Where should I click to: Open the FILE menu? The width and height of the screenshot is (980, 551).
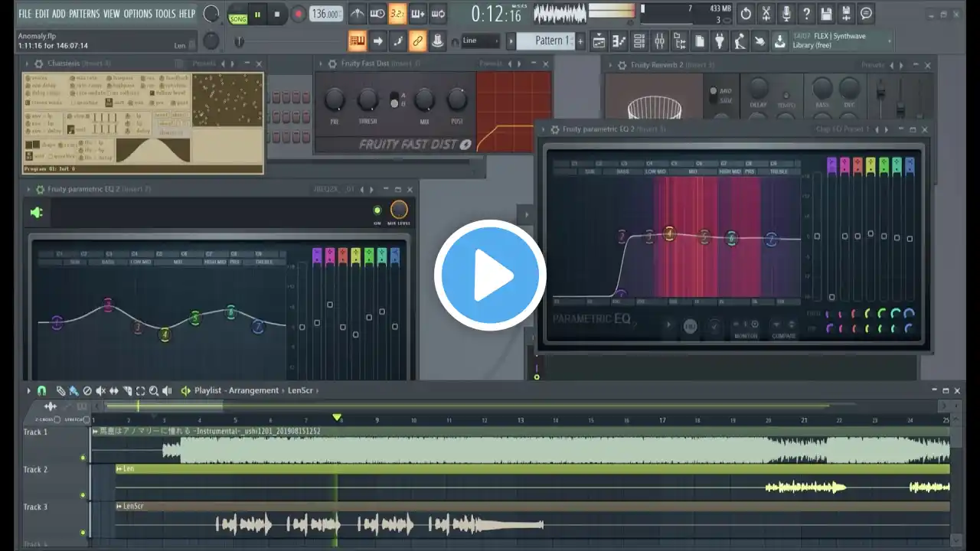click(24, 14)
